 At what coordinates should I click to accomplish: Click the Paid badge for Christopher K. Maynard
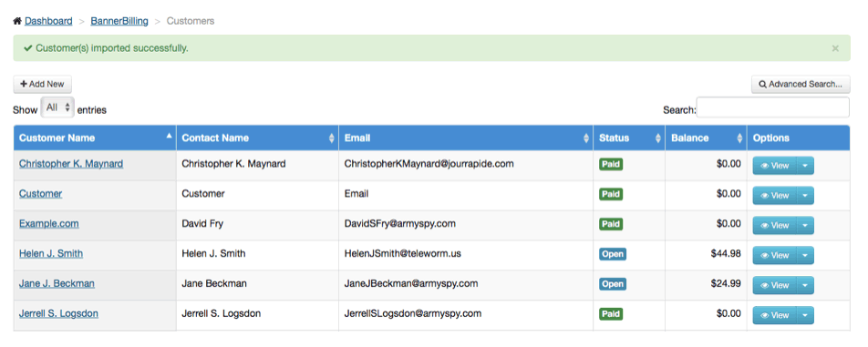611,164
